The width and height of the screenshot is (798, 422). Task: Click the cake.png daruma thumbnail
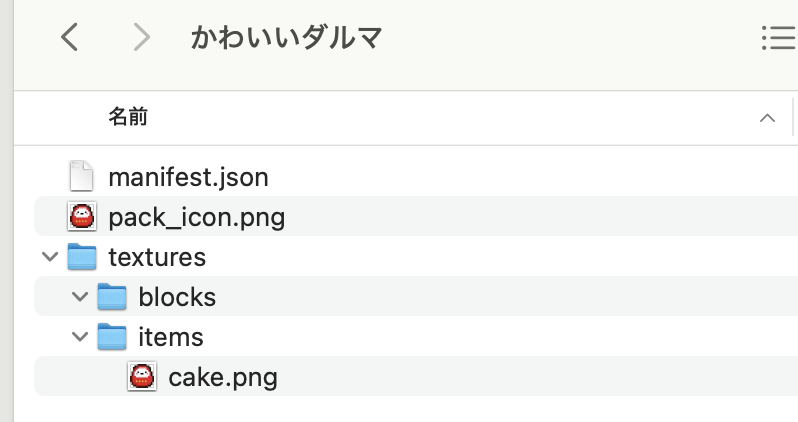pyautogui.click(x=142, y=377)
